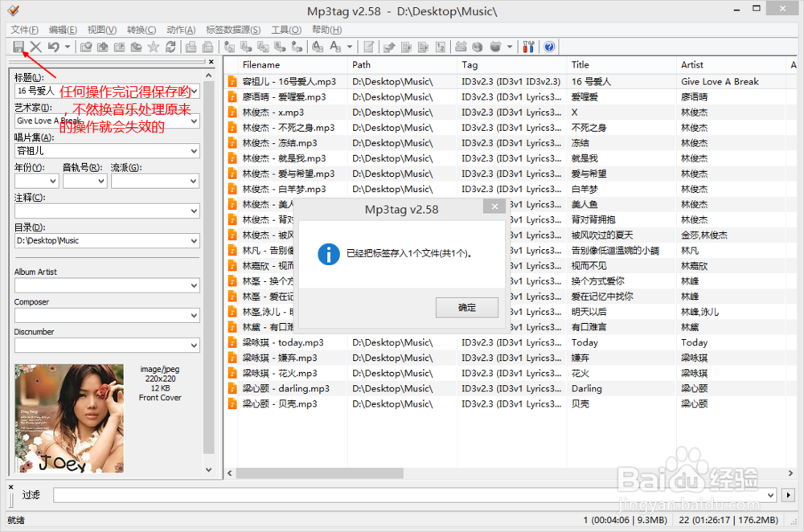Expand the 音轨号 (track) dropdown
The height and width of the screenshot is (532, 804).
[x=101, y=181]
